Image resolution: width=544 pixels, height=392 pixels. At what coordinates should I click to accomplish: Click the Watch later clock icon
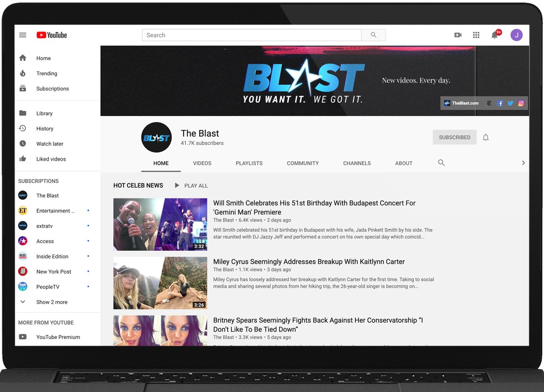[x=23, y=144]
